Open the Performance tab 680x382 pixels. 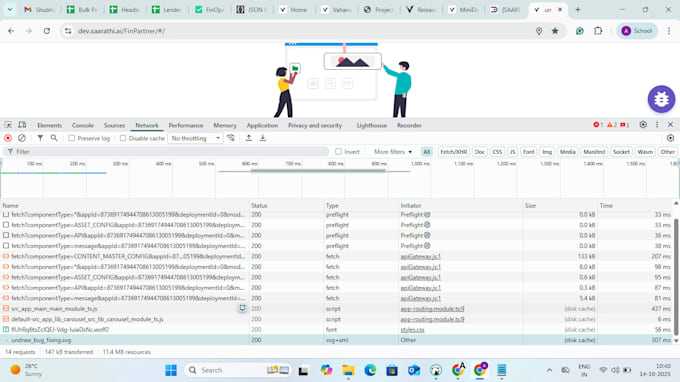pos(186,125)
